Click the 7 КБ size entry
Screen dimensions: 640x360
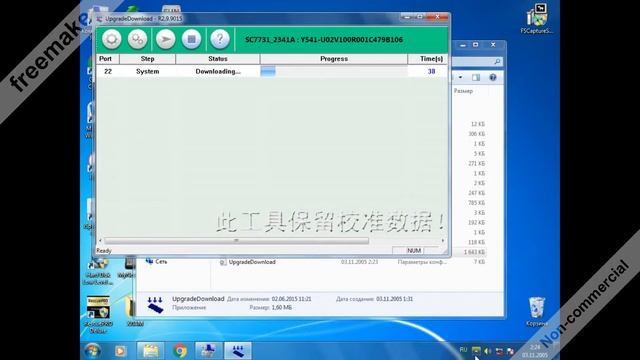[479, 262]
